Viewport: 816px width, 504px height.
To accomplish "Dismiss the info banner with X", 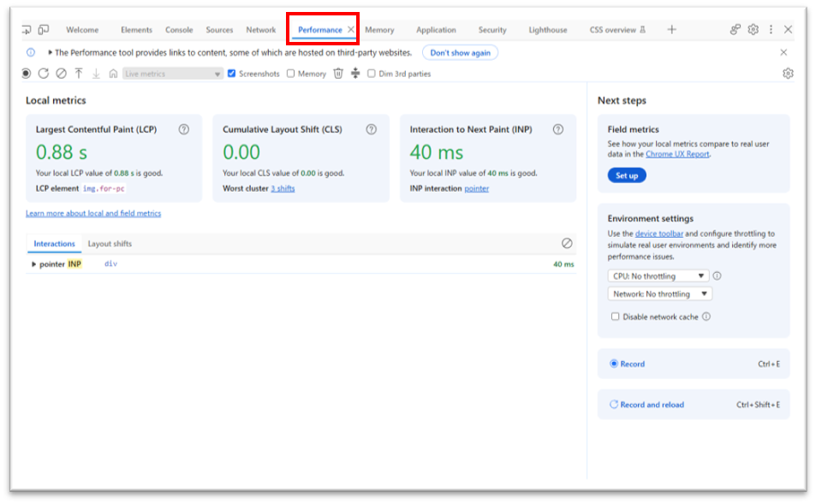I will [x=783, y=52].
